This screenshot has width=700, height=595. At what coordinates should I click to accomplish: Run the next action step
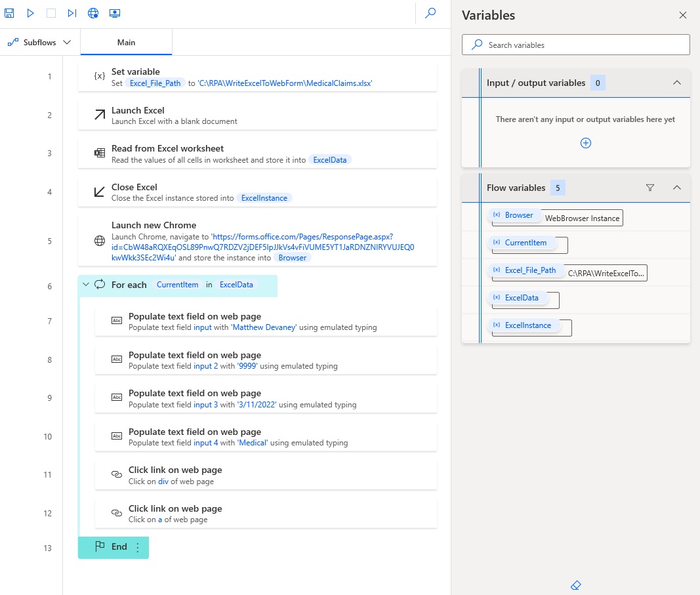tap(72, 12)
